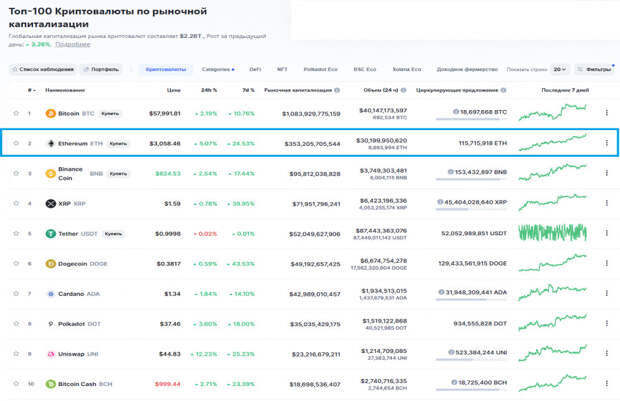Open the Список наблюдения watchlist button
This screenshot has width=620, height=401.
[43, 69]
